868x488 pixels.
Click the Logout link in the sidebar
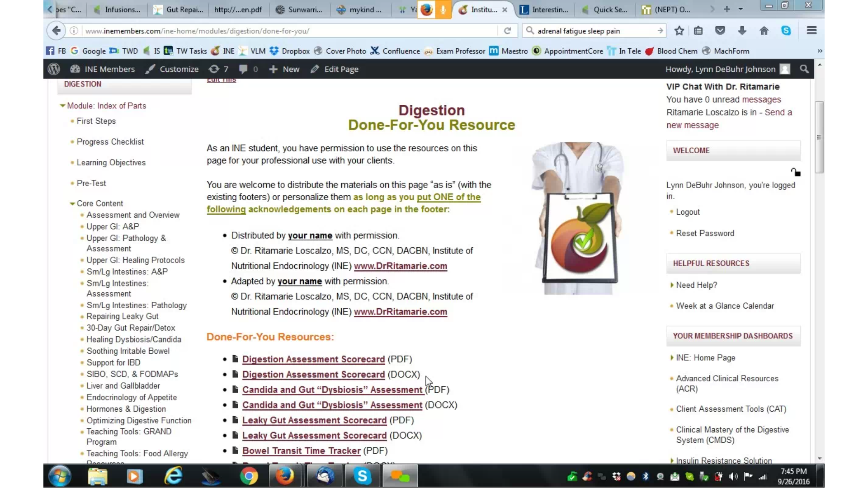[688, 212]
